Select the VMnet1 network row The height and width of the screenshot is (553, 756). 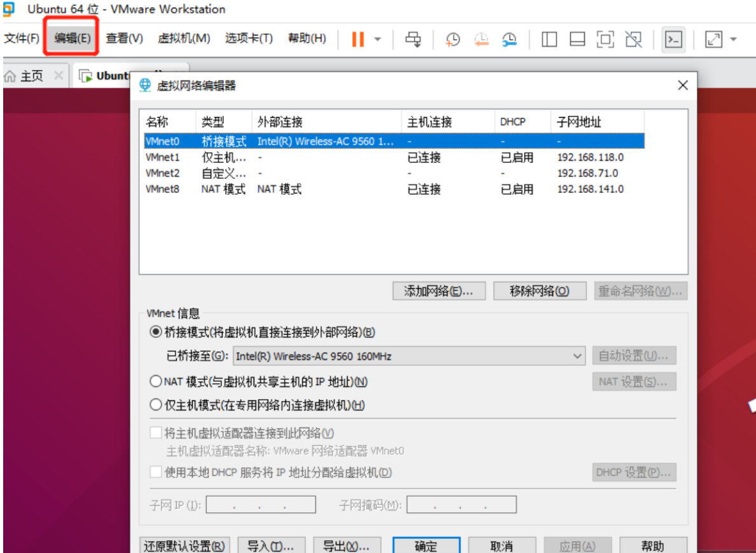[x=394, y=157]
